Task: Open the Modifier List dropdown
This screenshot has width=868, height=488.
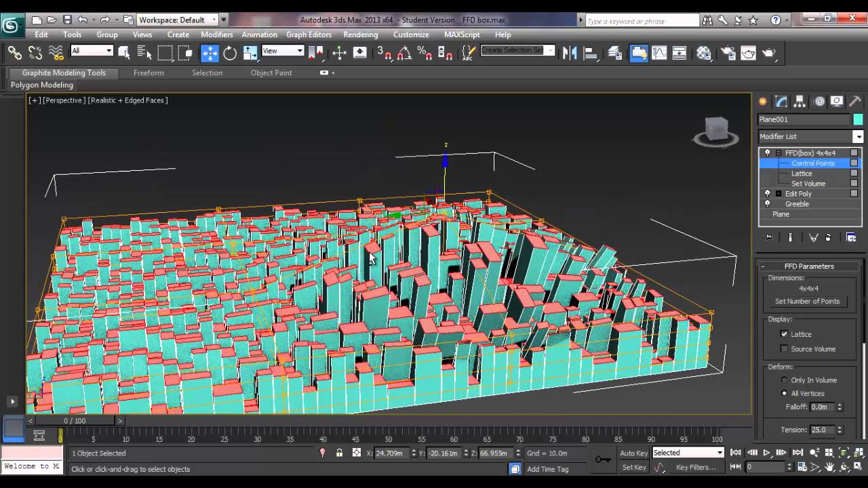Action: click(x=858, y=136)
